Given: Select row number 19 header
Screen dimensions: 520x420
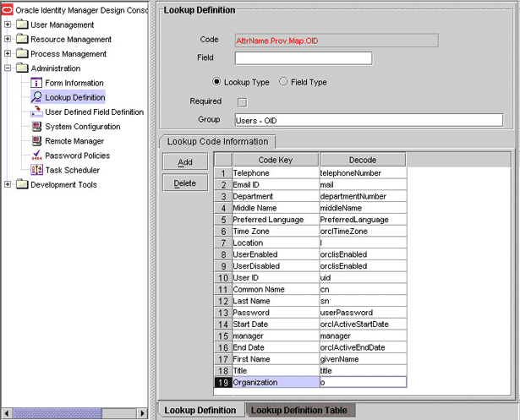Looking at the screenshot, I should coord(223,382).
